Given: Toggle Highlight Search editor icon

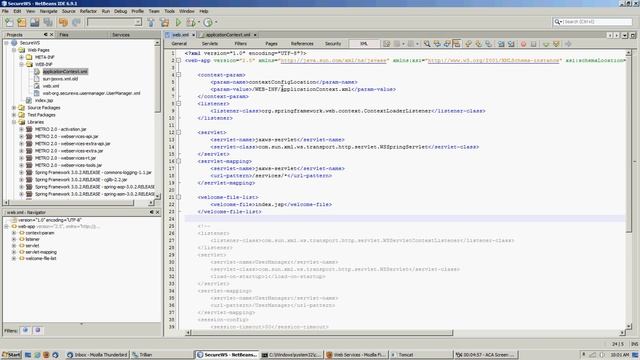Looking at the screenshot, I should coord(457,44).
